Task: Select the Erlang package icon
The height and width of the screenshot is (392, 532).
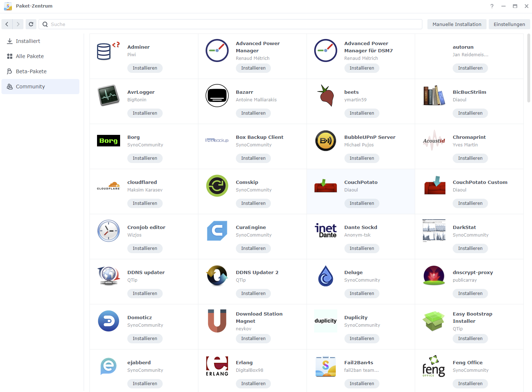Action: tap(217, 366)
